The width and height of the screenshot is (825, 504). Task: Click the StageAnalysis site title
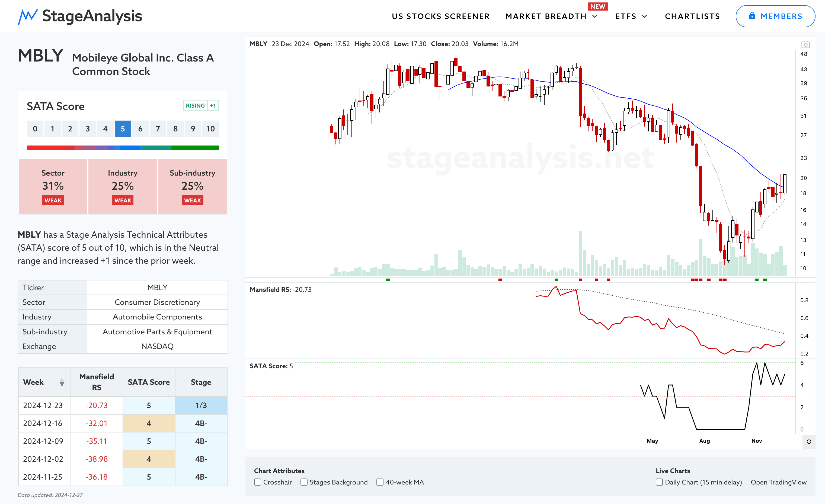92,16
